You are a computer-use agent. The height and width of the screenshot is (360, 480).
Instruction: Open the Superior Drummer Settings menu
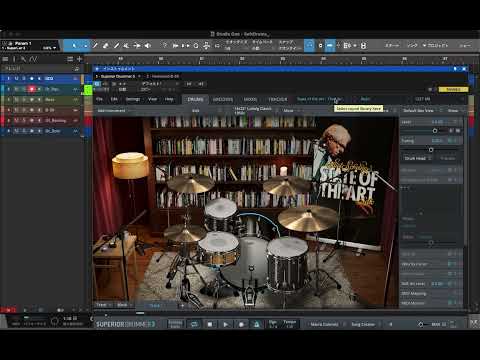[133, 99]
